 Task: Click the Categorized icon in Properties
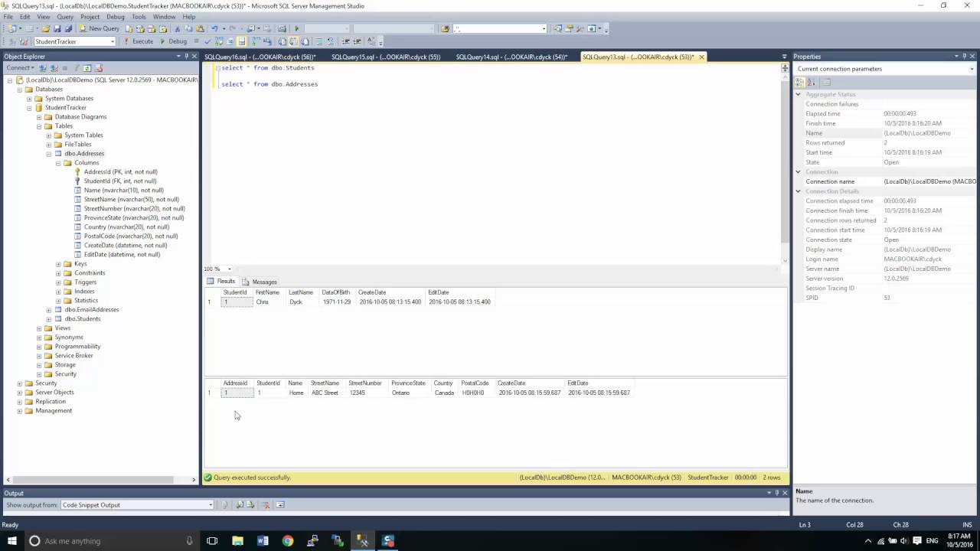(801, 82)
